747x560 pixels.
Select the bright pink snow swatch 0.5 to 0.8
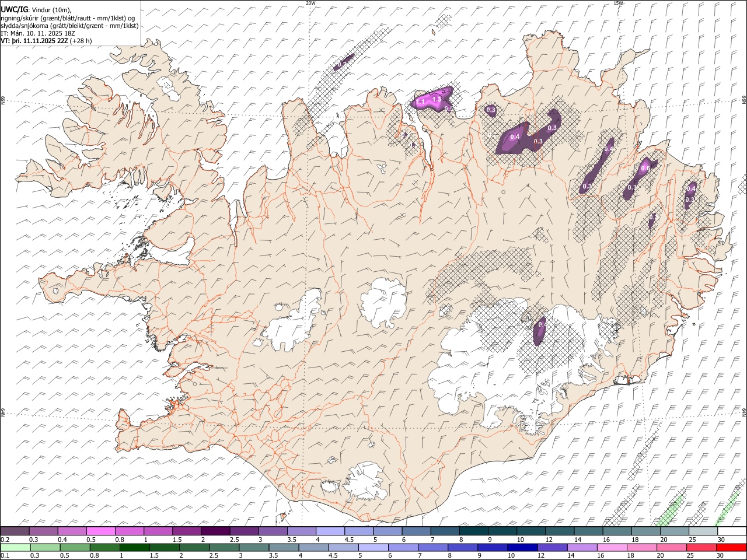100,531
